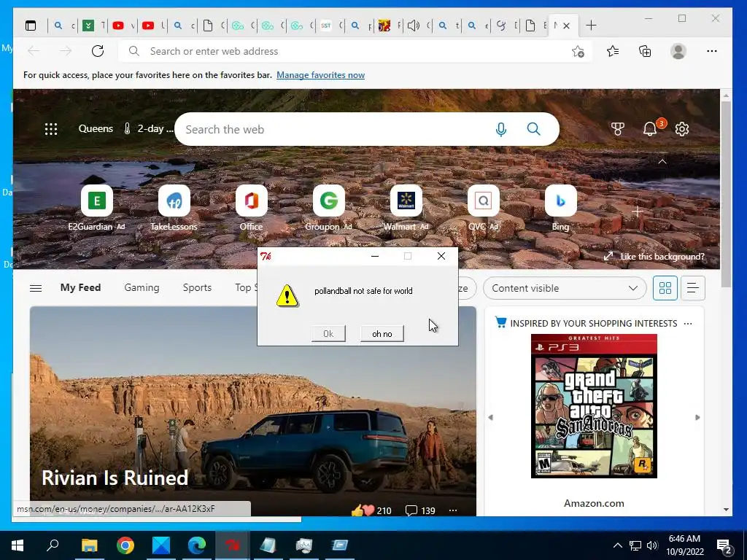747x560 pixels.
Task: Open the Collections icon
Action: tap(645, 51)
